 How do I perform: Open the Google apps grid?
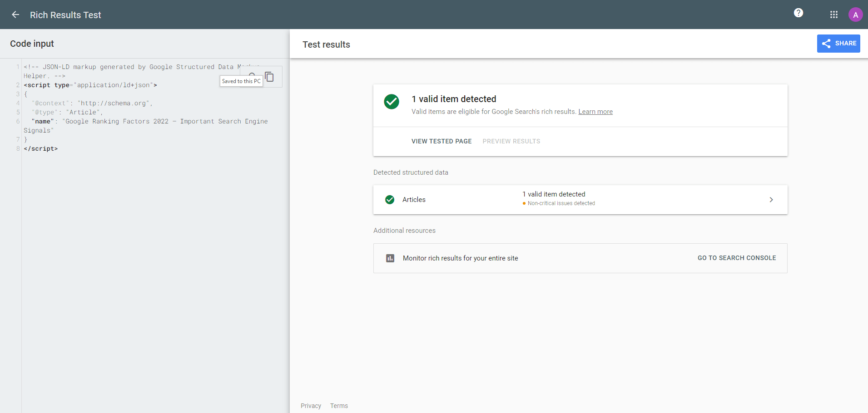point(833,15)
